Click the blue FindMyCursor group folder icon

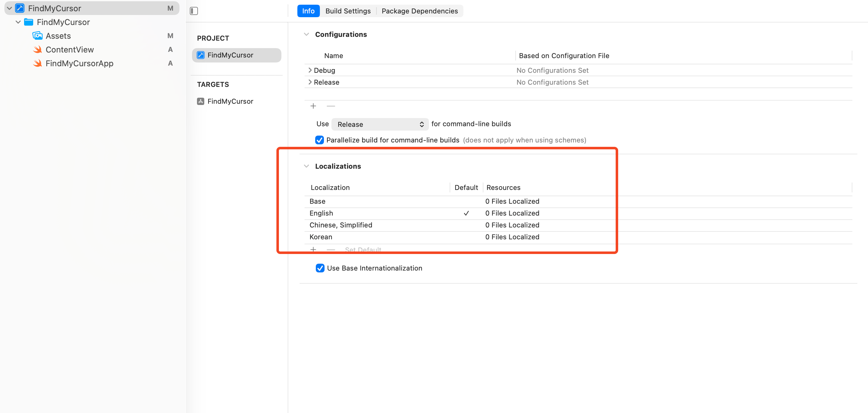click(x=29, y=22)
